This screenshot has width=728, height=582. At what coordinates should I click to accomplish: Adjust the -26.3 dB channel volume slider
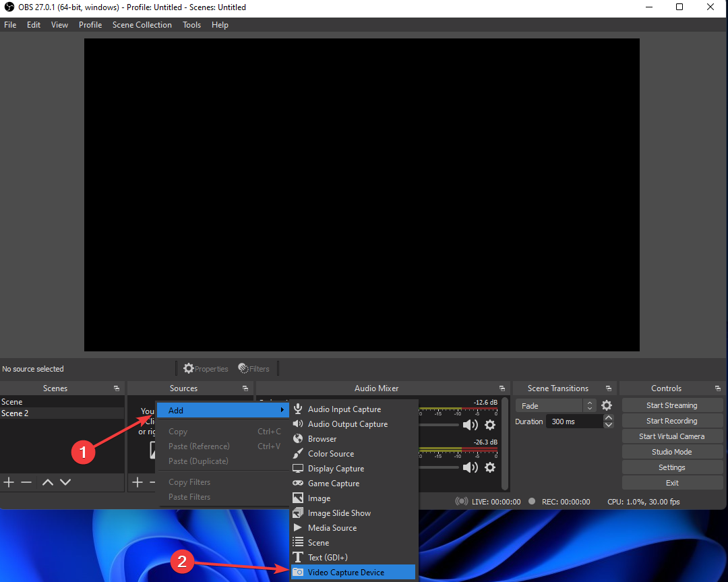(x=439, y=467)
